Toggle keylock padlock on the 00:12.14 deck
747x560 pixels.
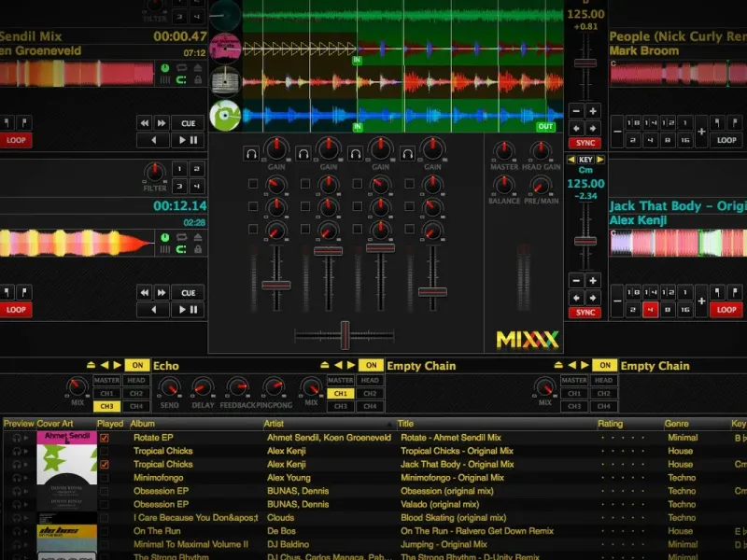click(x=198, y=249)
